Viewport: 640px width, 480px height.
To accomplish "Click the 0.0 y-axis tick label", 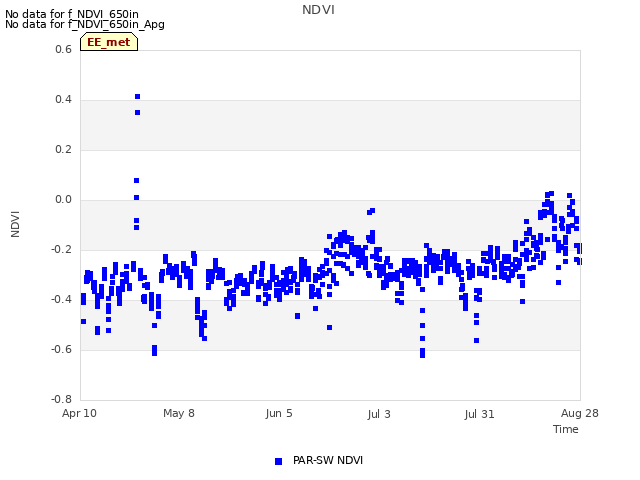I will [x=63, y=200].
